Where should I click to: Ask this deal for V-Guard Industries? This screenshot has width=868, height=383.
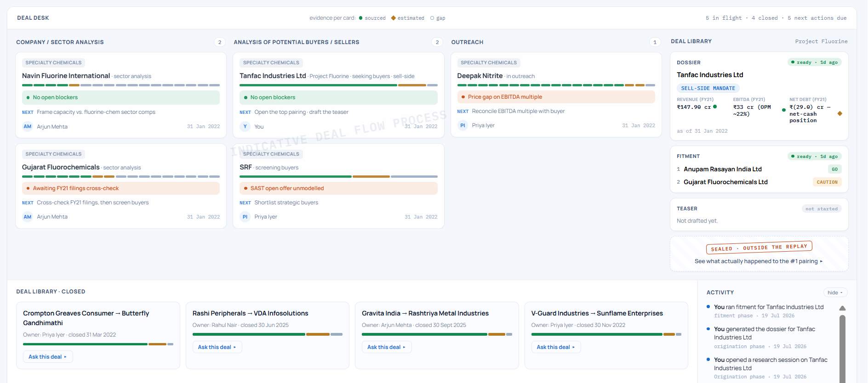[556, 347]
